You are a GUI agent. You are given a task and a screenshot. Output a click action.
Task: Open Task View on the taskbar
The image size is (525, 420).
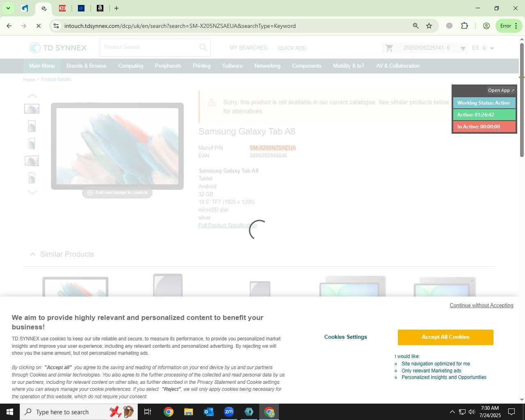pyautogui.click(x=148, y=412)
